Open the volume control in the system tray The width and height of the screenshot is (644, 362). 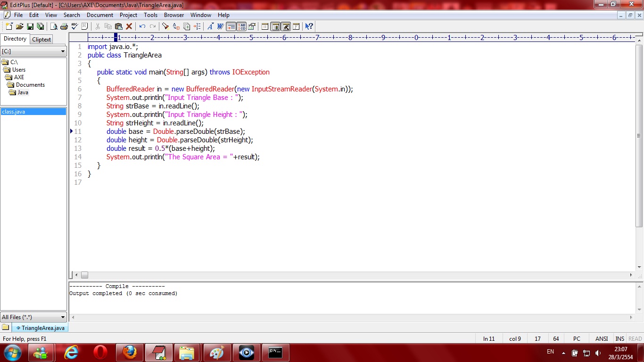(x=598, y=352)
